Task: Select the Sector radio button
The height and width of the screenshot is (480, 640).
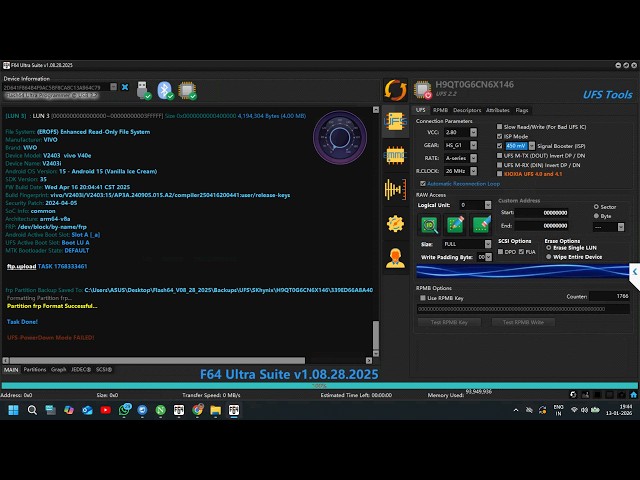Action: click(596, 207)
